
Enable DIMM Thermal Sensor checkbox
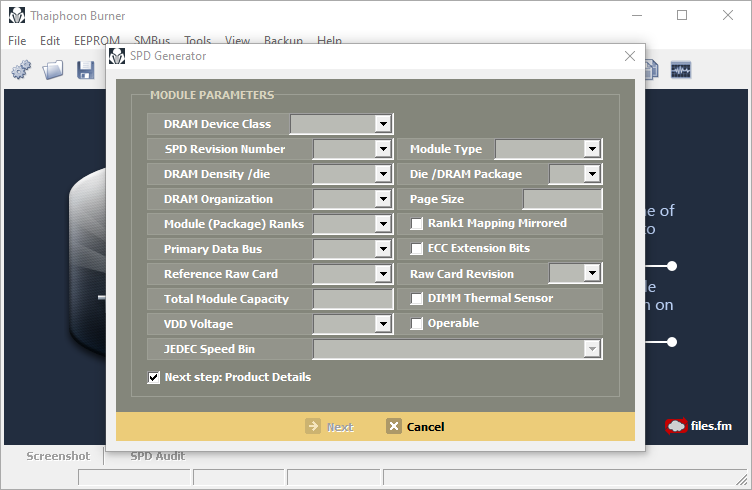pyautogui.click(x=417, y=299)
